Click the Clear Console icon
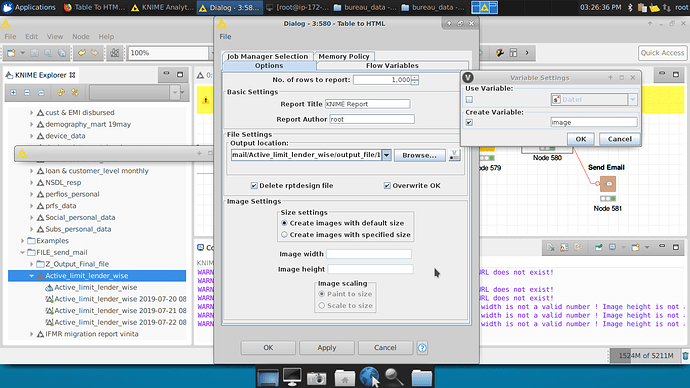The width and height of the screenshot is (690, 388). (x=551, y=248)
